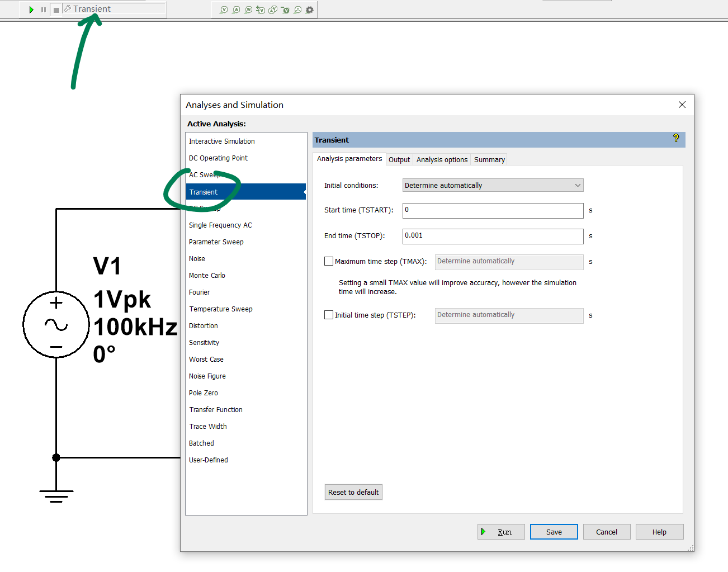Click the End time (TSTOP) input field
Screen dimensions: 728x572
[492, 236]
